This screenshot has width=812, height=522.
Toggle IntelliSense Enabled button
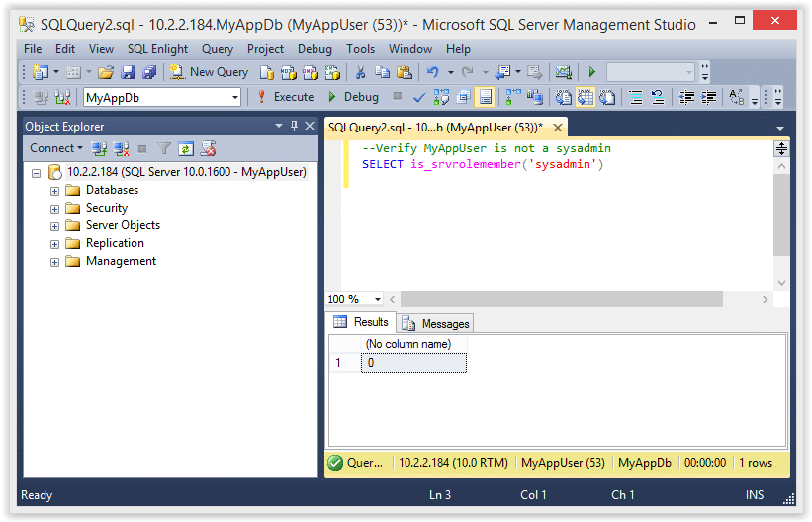click(486, 97)
